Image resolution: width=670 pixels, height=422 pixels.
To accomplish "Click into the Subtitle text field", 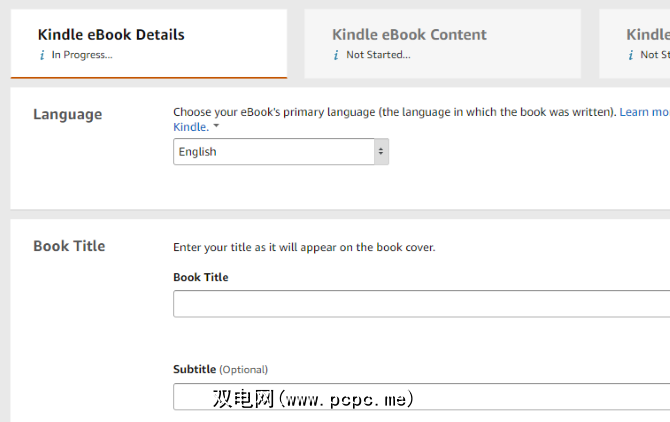I will [420, 397].
